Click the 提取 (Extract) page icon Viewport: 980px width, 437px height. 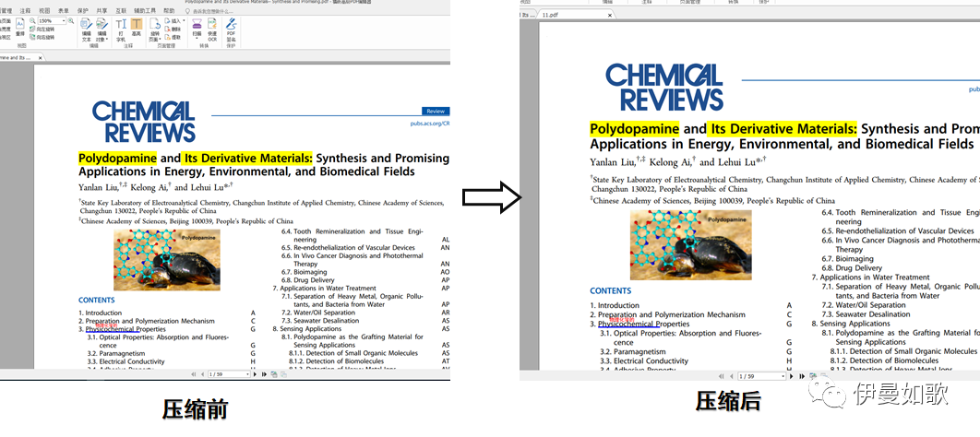click(169, 37)
